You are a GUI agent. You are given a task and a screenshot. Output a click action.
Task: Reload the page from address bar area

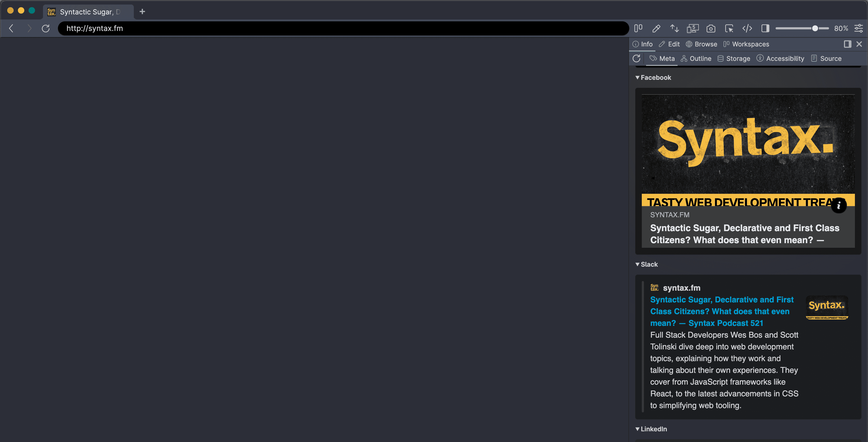46,28
